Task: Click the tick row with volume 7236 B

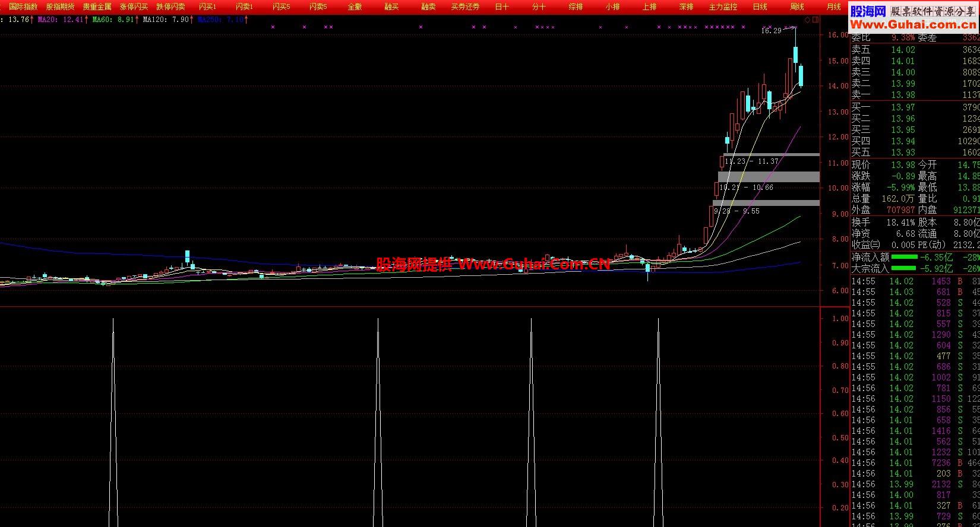Action: [x=915, y=463]
